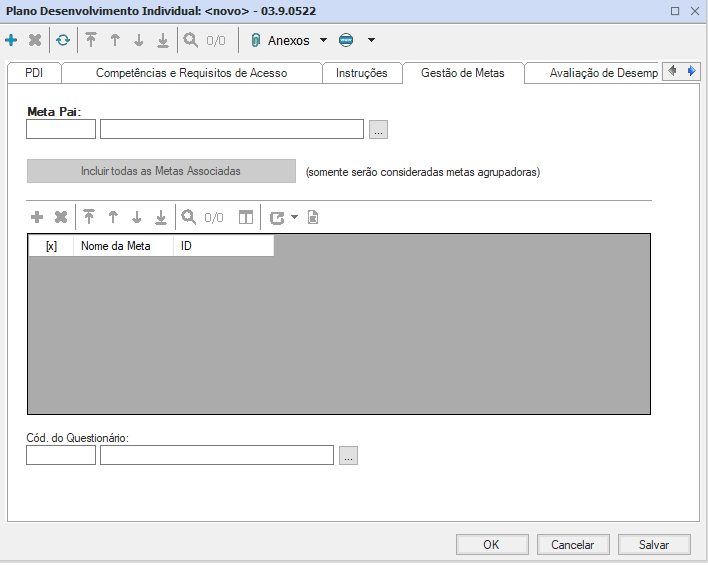Click the refresh icon in top toolbar
The width and height of the screenshot is (708, 565).
pyautogui.click(x=63, y=41)
